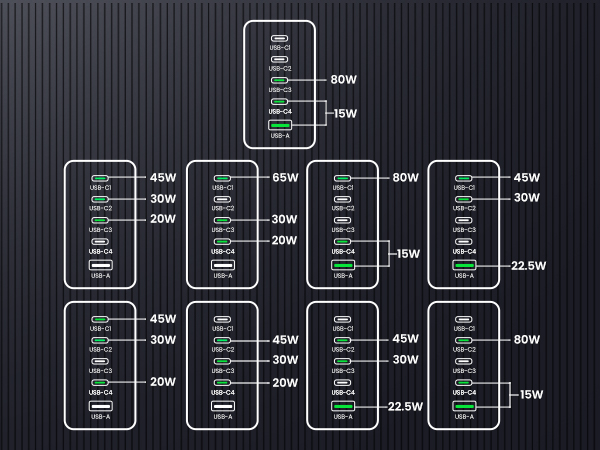600x450 pixels.
Task: Select the 80W label connected to USB-C1
Action: [406, 178]
